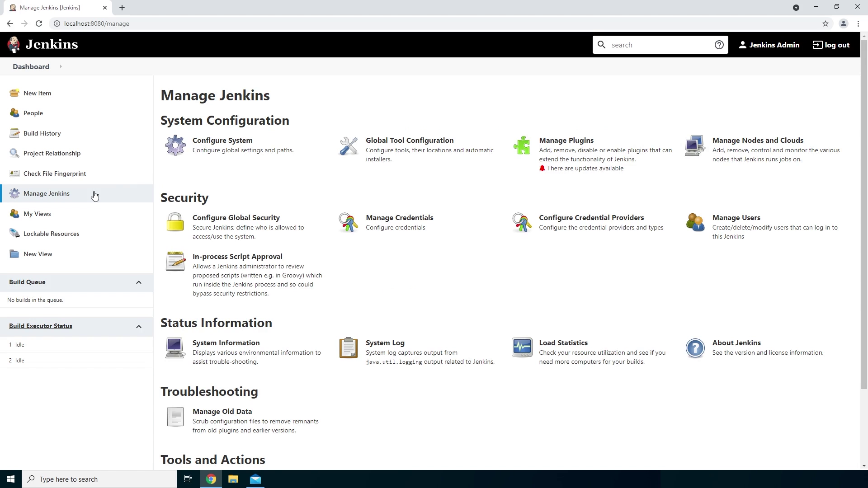Screen dimensions: 868x488
Task: Click the System Log clipboard icon
Action: coord(348,347)
